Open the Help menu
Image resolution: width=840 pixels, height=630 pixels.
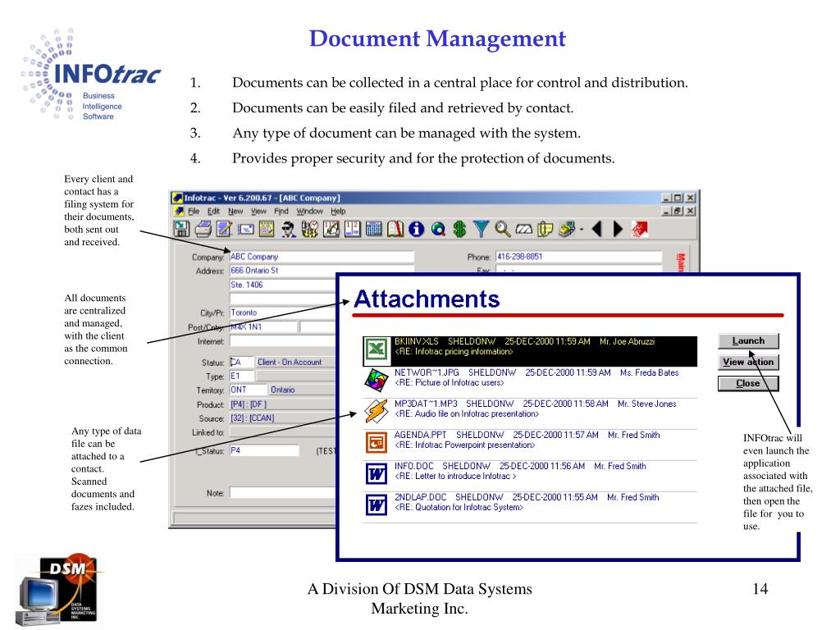click(338, 211)
